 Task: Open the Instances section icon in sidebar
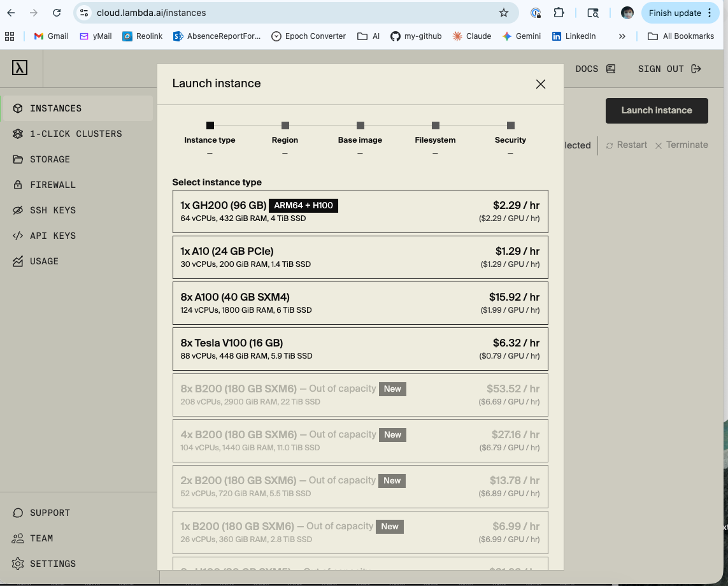(x=17, y=108)
